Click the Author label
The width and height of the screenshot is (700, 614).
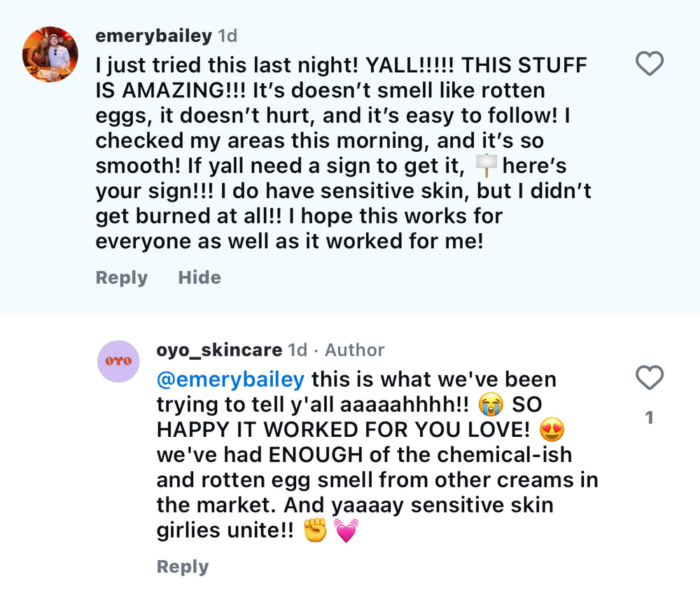354,349
